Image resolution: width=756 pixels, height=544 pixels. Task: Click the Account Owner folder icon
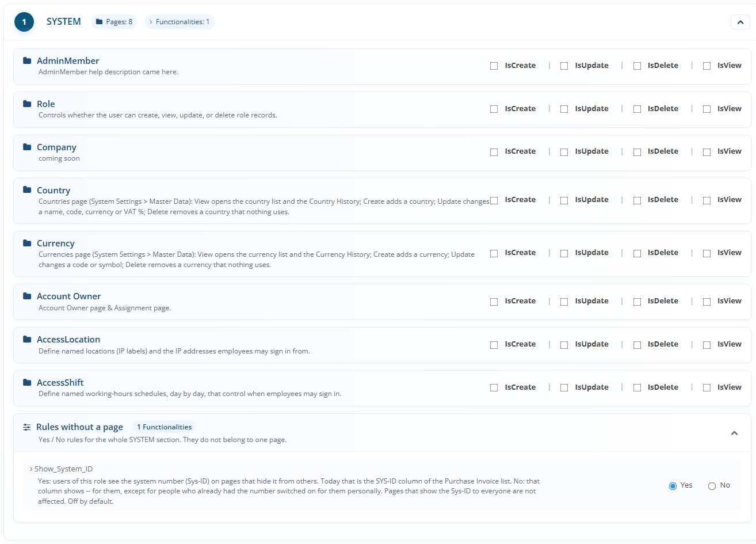click(27, 296)
